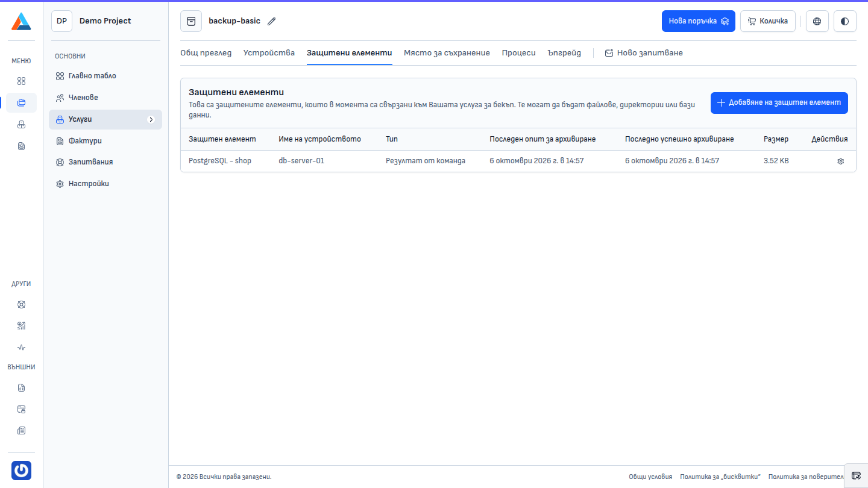Screen dimensions: 868x488
Task: Open the Политика за „бисквитки“ footer link
Action: pos(720,477)
